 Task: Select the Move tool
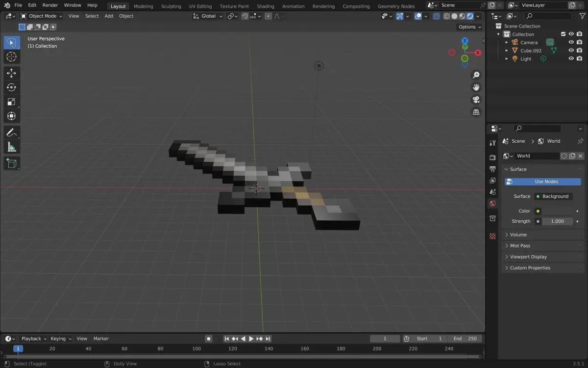click(x=12, y=73)
